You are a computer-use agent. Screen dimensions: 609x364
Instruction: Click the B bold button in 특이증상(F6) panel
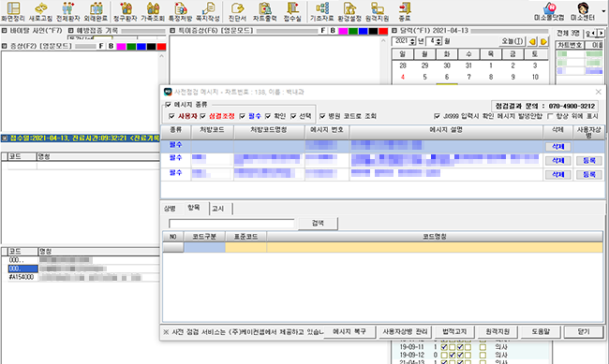[x=333, y=31]
